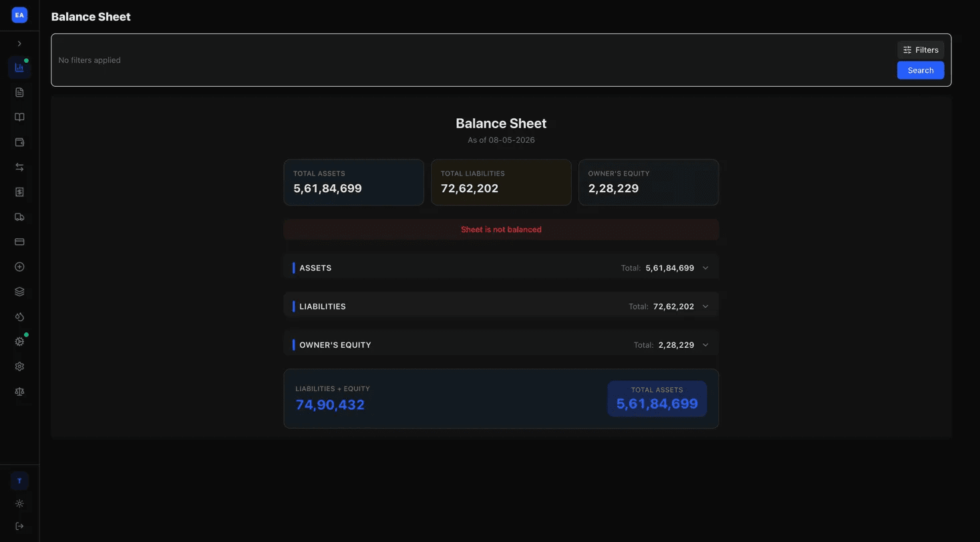Click 'No filters applied' text

coord(90,60)
